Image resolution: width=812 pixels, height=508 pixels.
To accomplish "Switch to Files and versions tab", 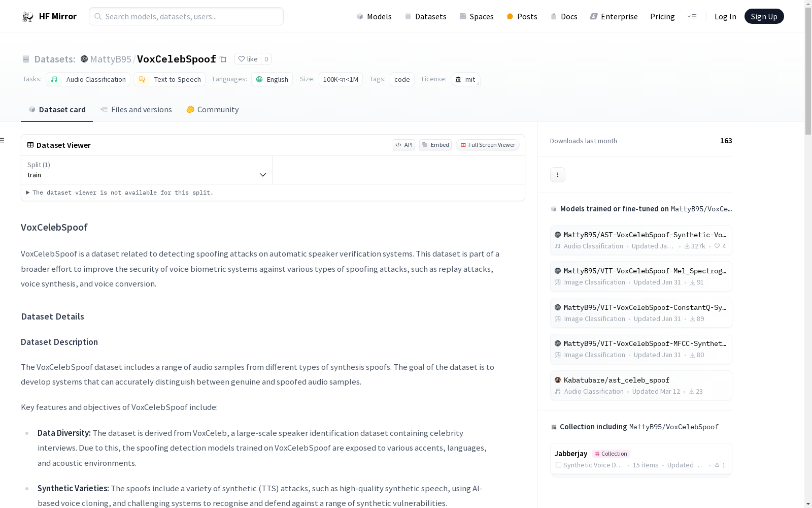I will tap(136, 110).
